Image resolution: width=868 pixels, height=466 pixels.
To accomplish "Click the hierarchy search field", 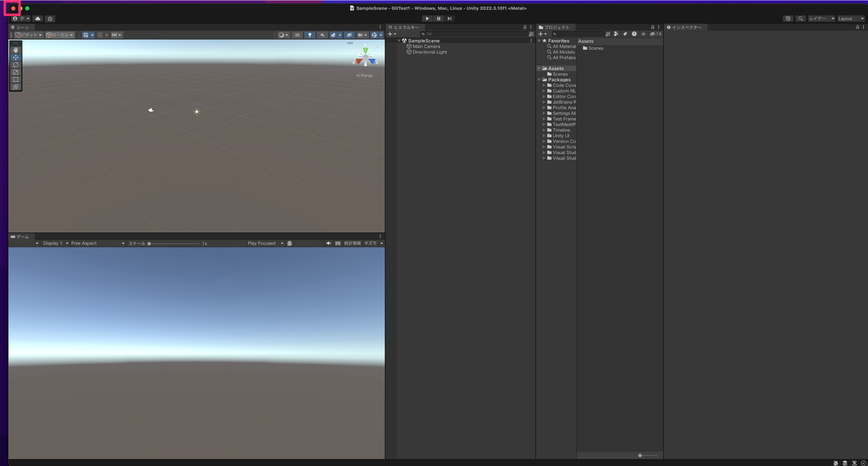I will tap(473, 34).
